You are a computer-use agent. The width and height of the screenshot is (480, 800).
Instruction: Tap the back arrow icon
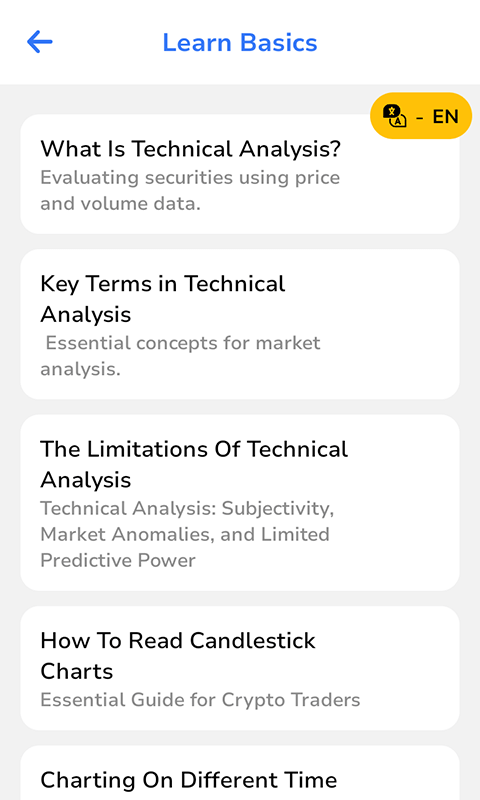[40, 42]
